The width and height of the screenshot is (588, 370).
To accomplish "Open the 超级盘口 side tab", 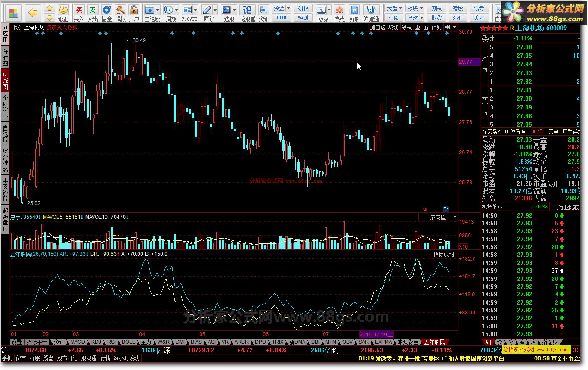I will [x=5, y=220].
